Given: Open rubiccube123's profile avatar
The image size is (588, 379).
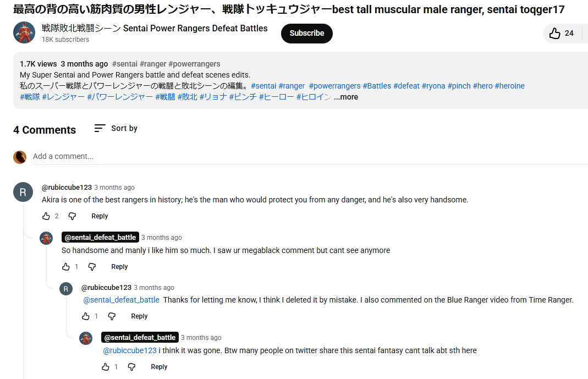Looking at the screenshot, I should pyautogui.click(x=23, y=192).
